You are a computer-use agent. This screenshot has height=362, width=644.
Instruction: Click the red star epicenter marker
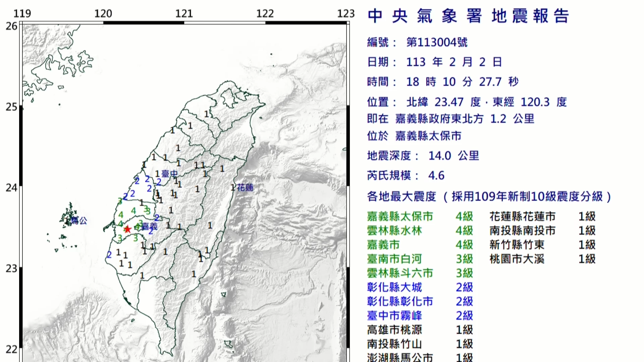[x=127, y=229]
